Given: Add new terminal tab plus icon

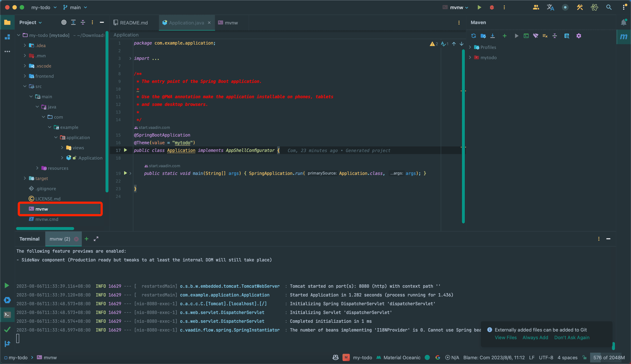Looking at the screenshot, I should tap(87, 239).
